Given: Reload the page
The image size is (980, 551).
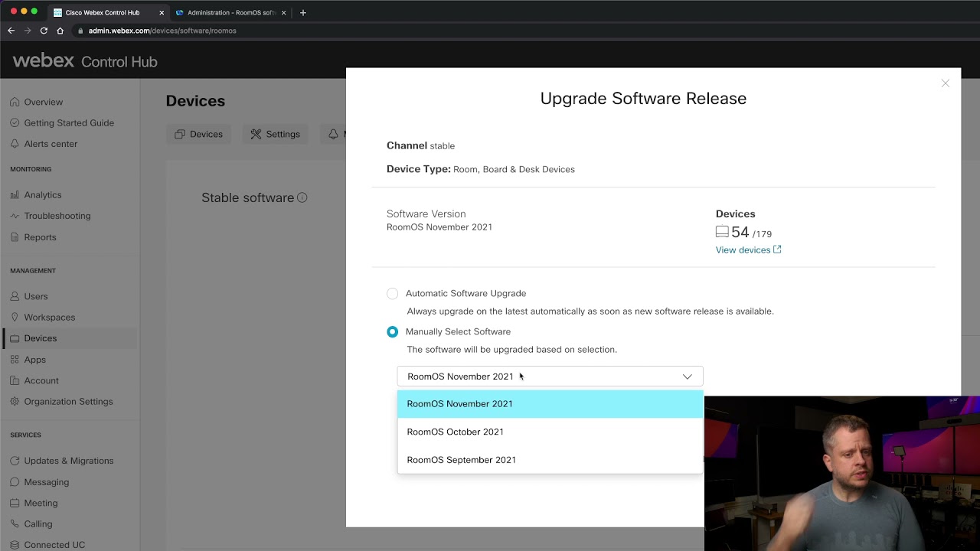Looking at the screenshot, I should [44, 31].
